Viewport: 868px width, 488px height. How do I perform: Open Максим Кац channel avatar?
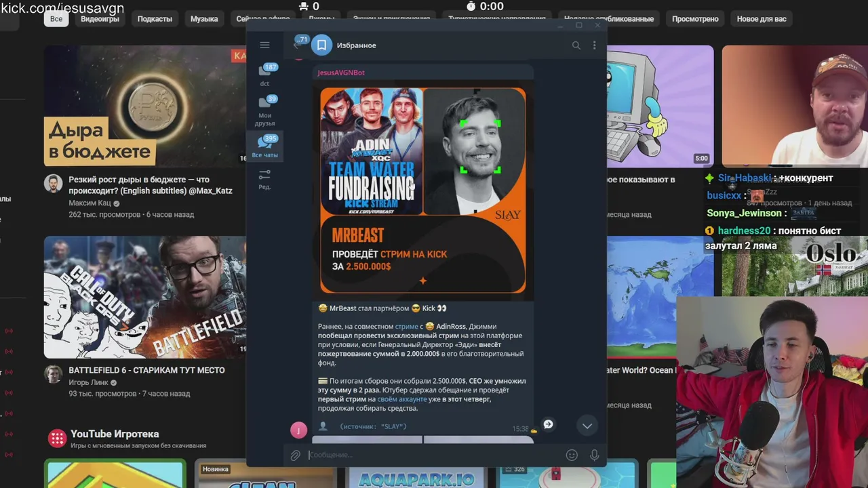[54, 184]
